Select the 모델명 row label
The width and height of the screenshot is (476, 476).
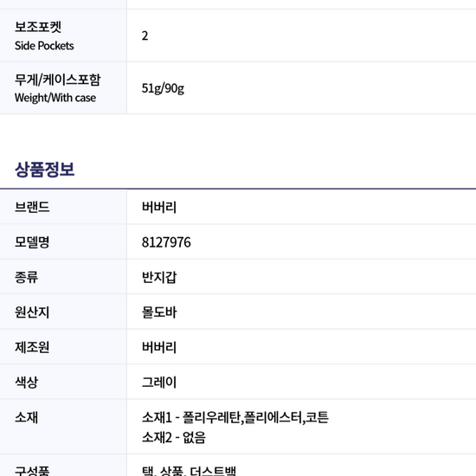coord(32,242)
